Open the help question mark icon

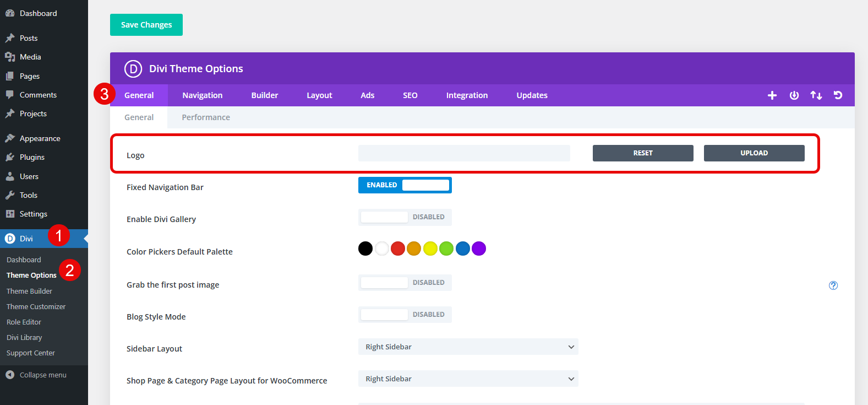833,285
